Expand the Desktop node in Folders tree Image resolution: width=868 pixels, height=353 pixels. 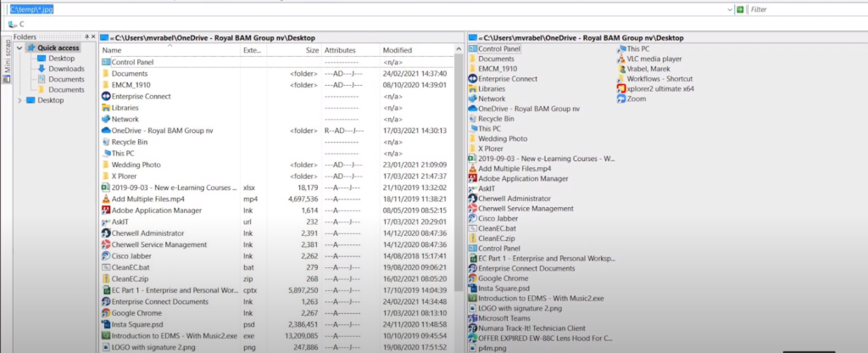[x=20, y=100]
